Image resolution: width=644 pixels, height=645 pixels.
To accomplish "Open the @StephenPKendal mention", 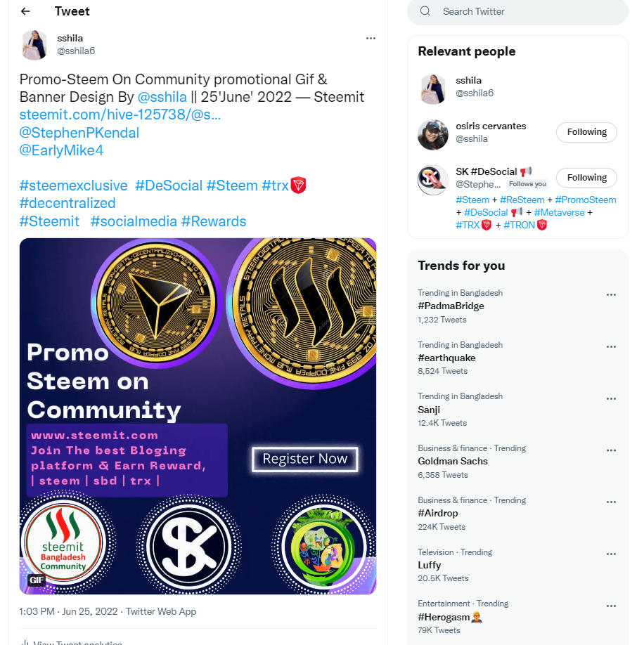I will 79,133.
